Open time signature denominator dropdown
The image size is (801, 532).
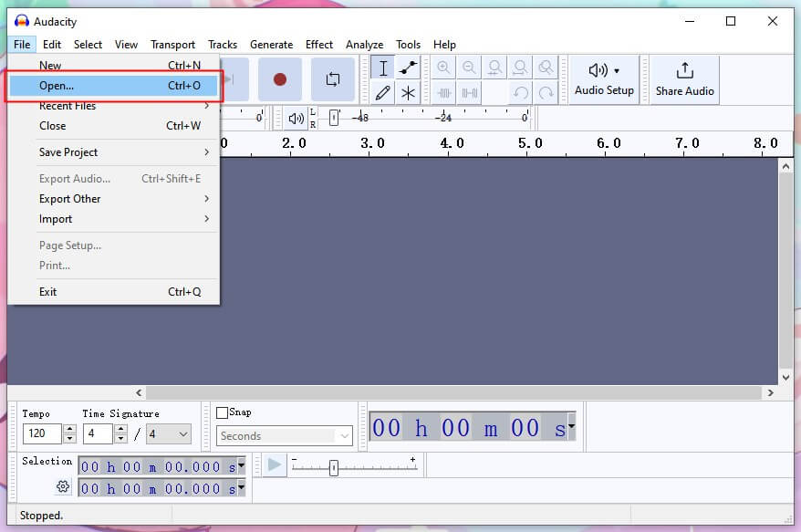[169, 433]
